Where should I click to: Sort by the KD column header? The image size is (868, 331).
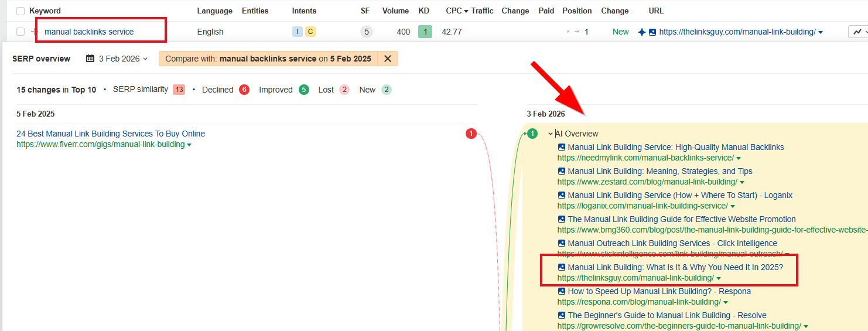pos(424,11)
